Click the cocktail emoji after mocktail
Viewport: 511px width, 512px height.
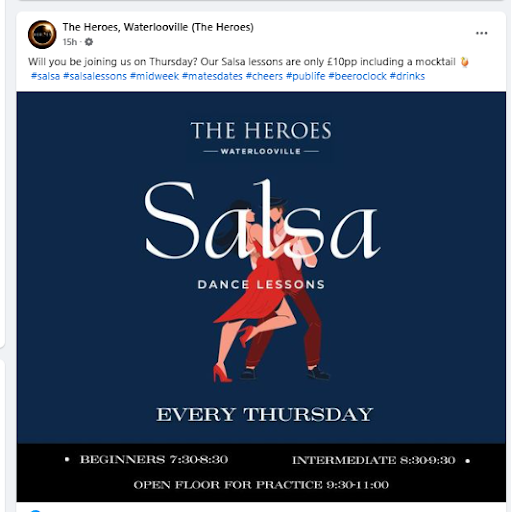[x=464, y=62]
